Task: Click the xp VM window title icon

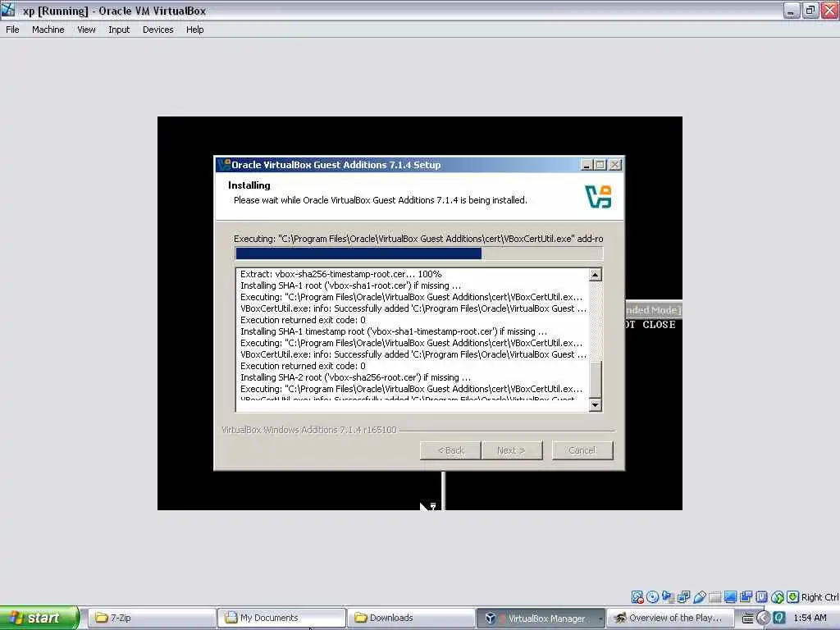Action: (8, 10)
